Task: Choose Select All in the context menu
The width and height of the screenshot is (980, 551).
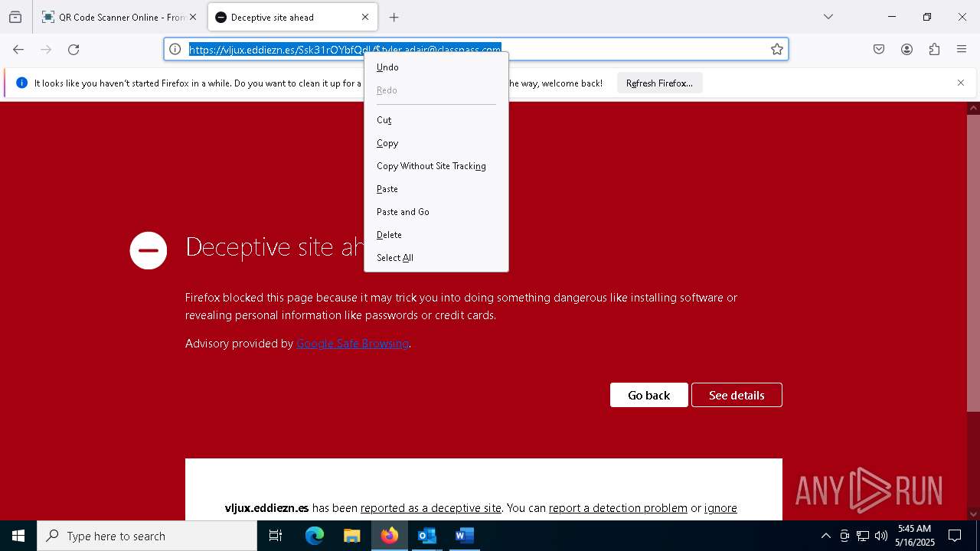Action: (x=436, y=258)
